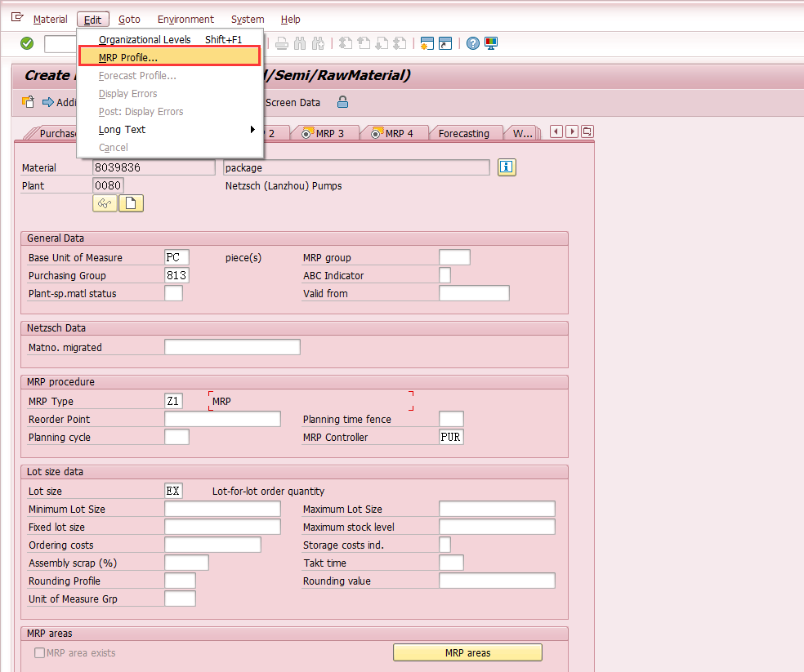Click the hold data lock icon near Additional data
The height and width of the screenshot is (672, 804).
coord(27,102)
